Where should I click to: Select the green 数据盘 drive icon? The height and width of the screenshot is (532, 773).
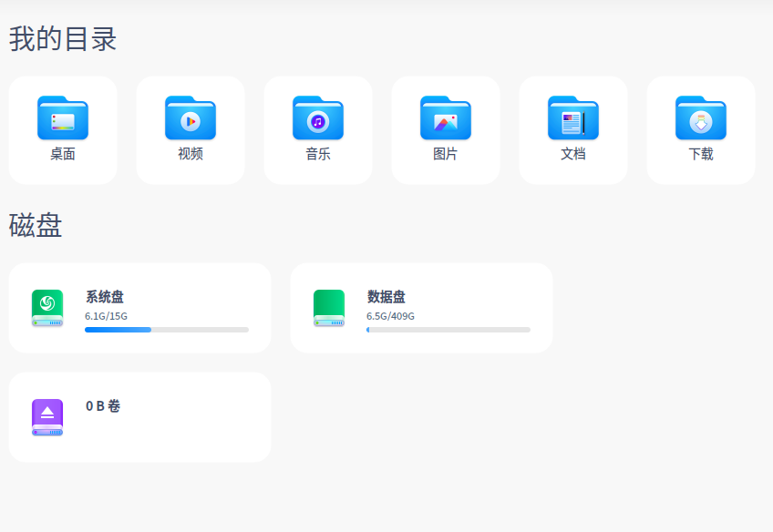tap(329, 309)
